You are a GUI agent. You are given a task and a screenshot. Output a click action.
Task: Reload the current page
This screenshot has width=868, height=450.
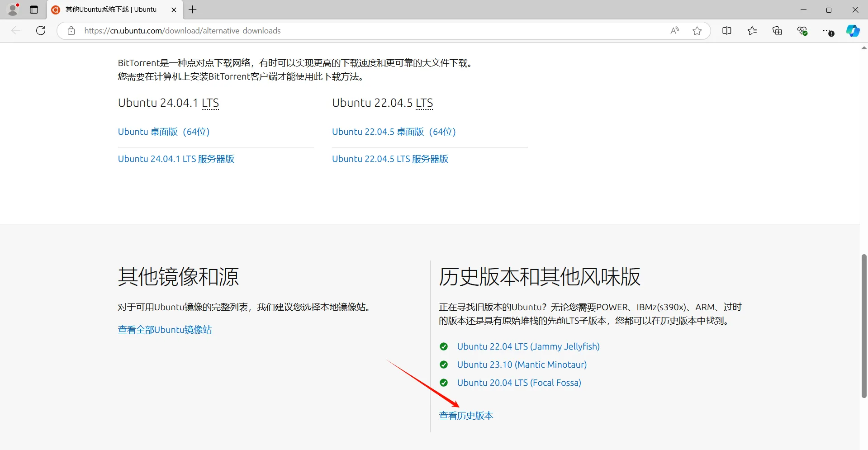point(40,30)
